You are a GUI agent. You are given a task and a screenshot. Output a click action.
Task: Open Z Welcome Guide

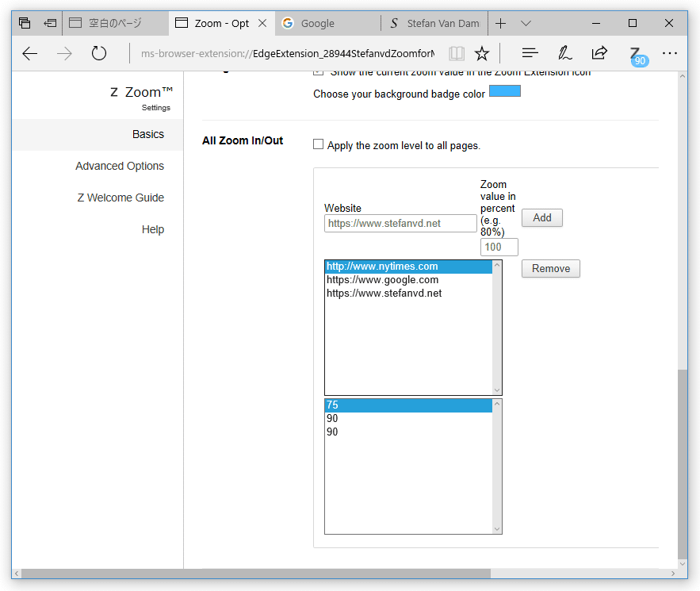120,198
